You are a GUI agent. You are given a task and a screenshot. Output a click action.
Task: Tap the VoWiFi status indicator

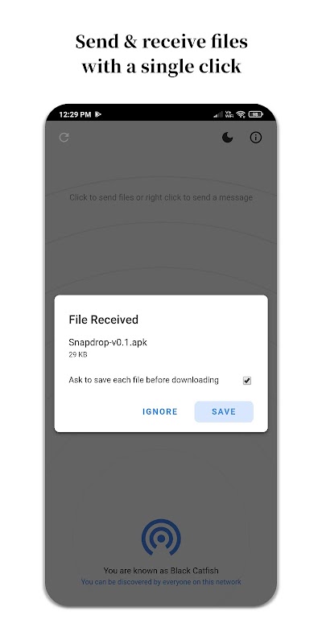229,114
